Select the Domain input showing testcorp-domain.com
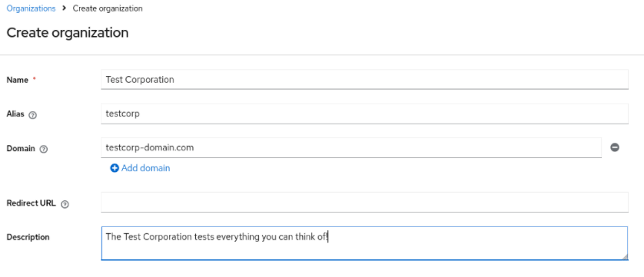 point(351,148)
